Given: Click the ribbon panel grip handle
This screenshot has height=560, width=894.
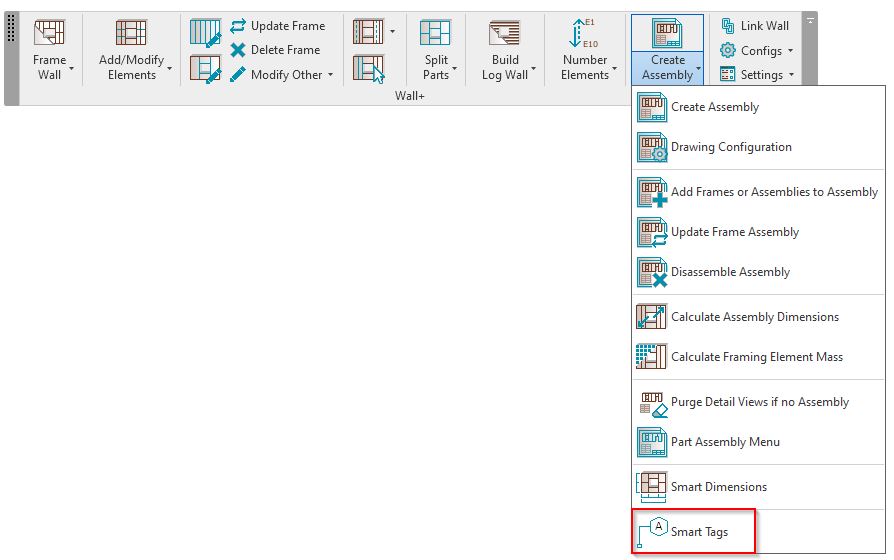Looking at the screenshot, I should point(11,29).
